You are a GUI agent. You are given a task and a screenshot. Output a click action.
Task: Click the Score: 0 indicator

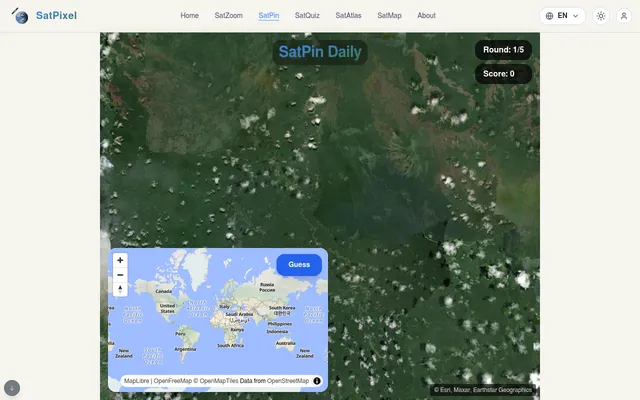pos(503,74)
